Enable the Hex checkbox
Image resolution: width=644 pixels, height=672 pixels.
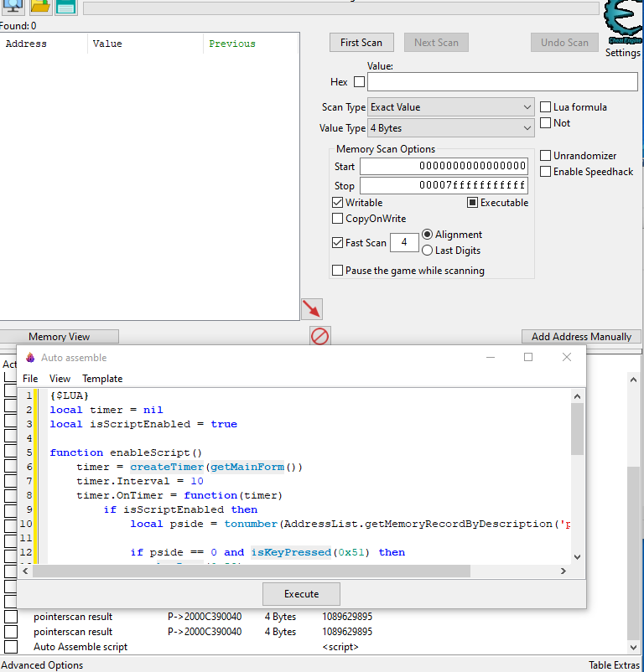tap(360, 82)
